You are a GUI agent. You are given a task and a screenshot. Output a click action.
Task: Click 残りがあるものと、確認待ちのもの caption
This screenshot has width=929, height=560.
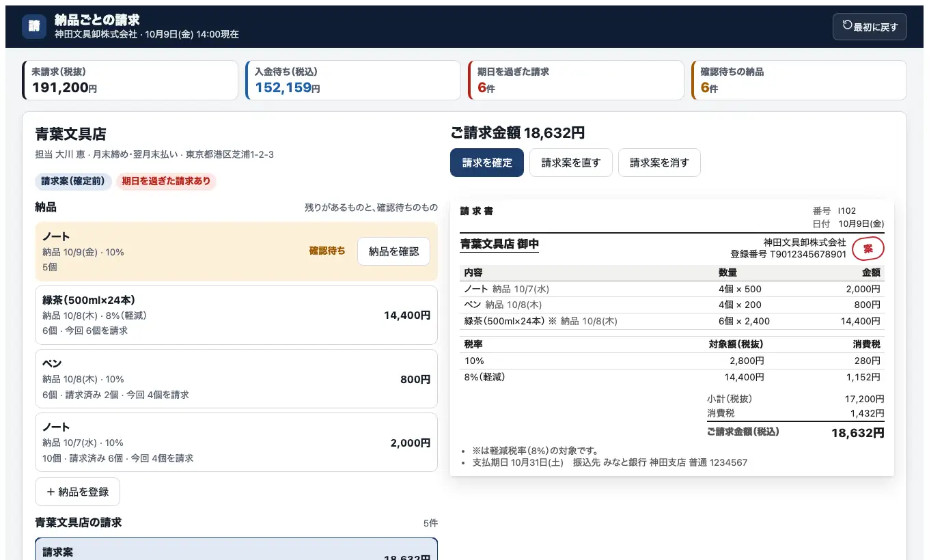[371, 208]
